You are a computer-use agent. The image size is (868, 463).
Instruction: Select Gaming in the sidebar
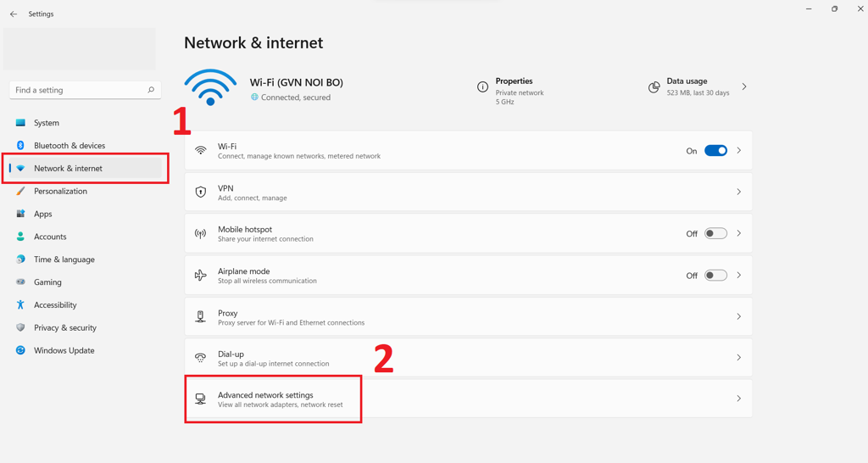coord(86,282)
